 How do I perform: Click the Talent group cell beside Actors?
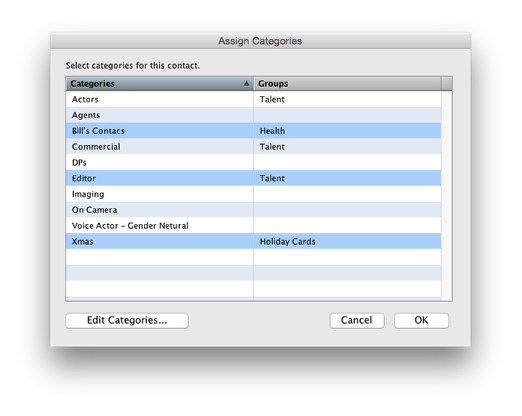[347, 99]
